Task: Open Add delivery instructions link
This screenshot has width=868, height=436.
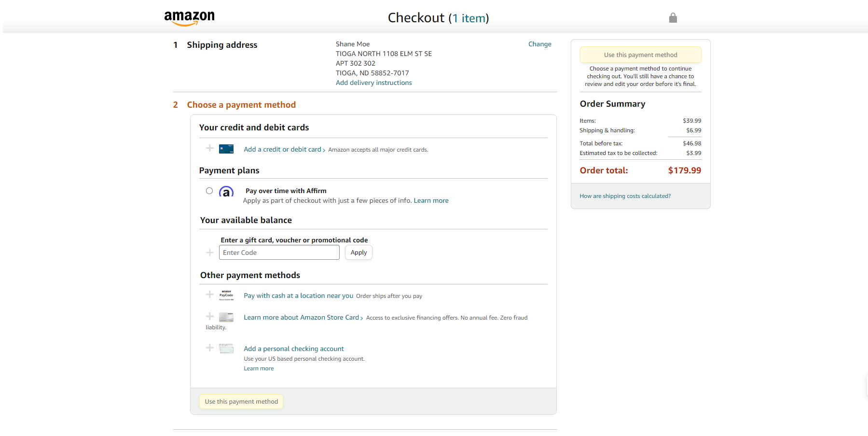Action: pyautogui.click(x=374, y=83)
